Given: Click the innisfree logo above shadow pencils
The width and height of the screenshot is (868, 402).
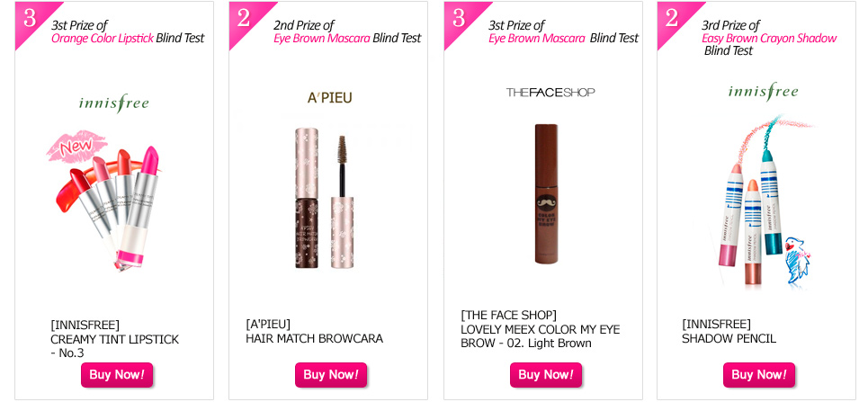Looking at the screenshot, I should [764, 92].
